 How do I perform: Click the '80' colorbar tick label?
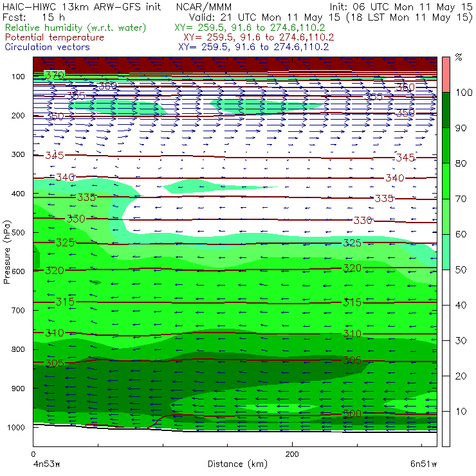tap(461, 163)
